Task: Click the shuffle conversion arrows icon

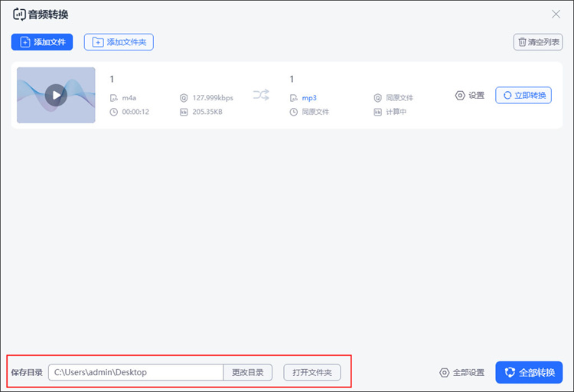Action: click(x=261, y=95)
